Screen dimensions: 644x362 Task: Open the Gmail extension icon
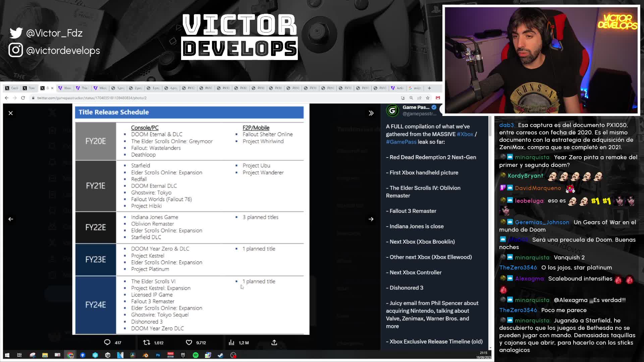[438, 98]
